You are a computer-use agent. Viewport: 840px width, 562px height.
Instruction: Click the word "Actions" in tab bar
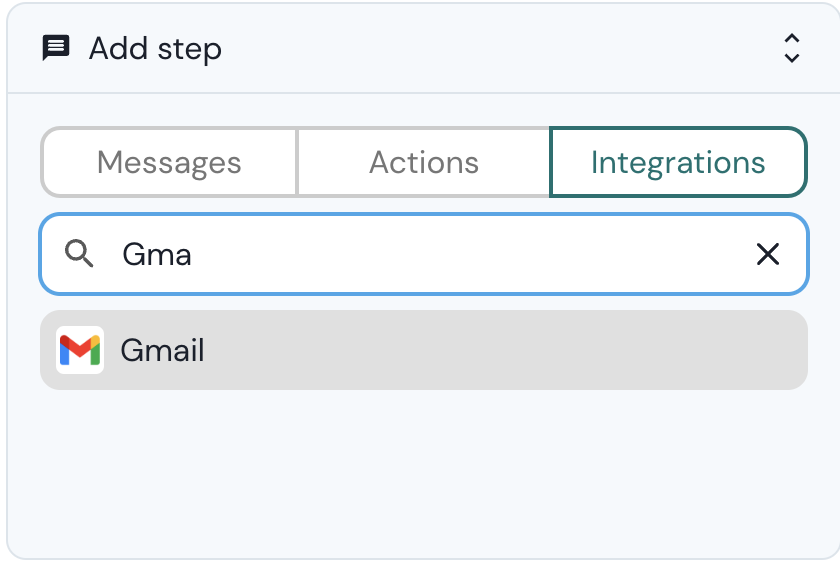pyautogui.click(x=423, y=162)
